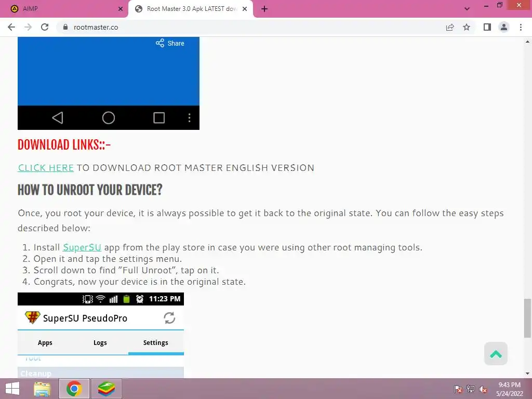Click the Share button on the video
Image resolution: width=532 pixels, height=399 pixels.
170,43
